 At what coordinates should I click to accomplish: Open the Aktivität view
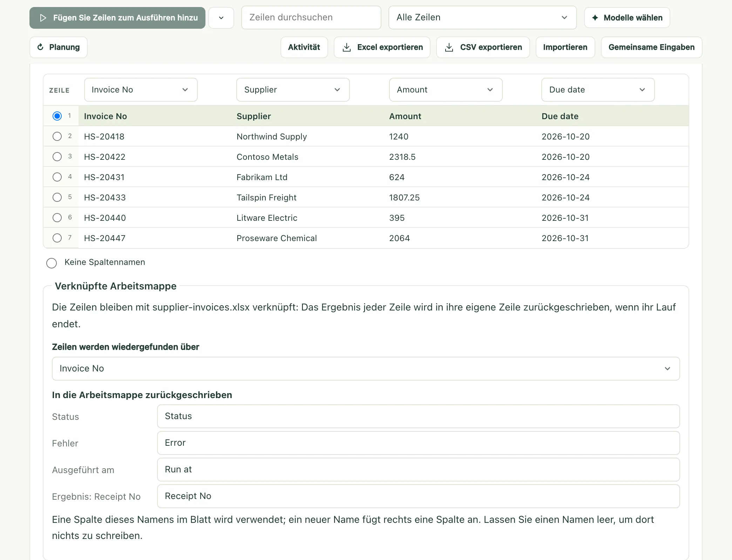pos(304,47)
